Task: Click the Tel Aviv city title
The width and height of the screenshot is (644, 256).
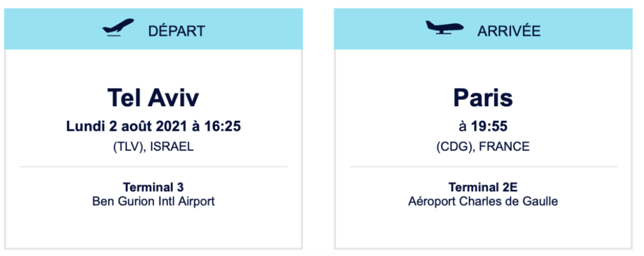Action: click(153, 98)
